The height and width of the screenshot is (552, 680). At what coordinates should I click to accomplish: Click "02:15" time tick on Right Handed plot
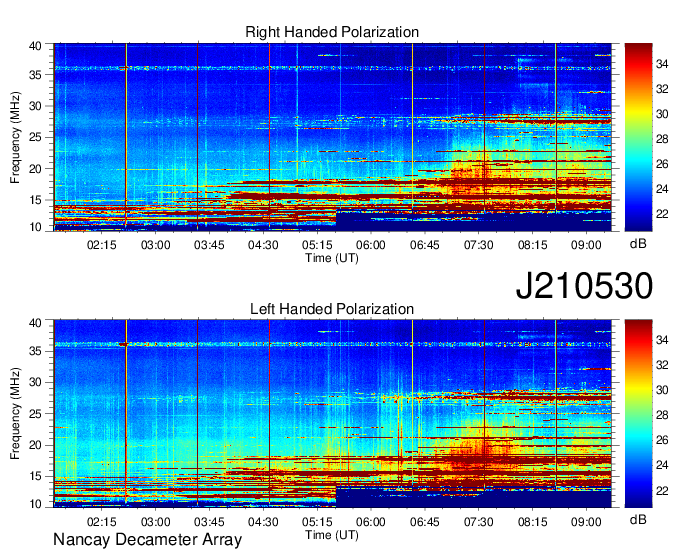[x=101, y=245]
